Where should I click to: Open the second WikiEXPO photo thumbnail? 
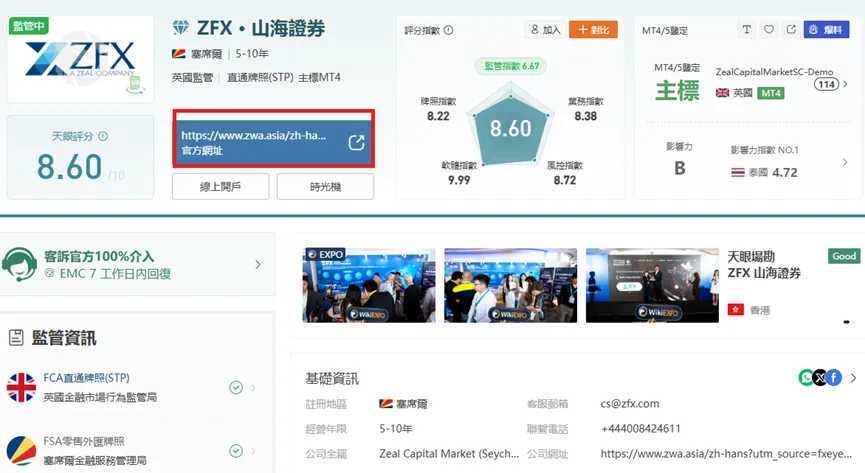tap(510, 285)
